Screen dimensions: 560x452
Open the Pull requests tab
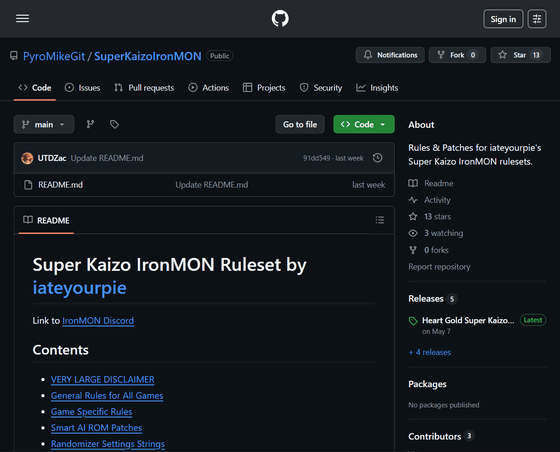tap(144, 88)
